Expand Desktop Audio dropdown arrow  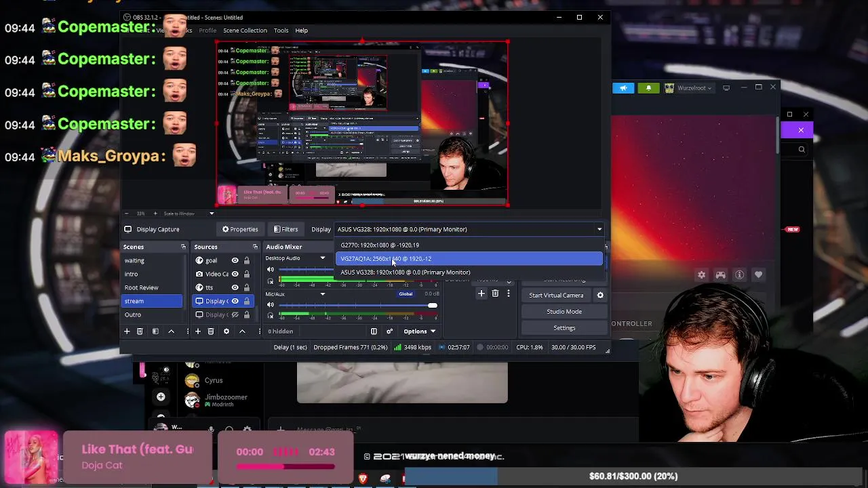point(323,258)
